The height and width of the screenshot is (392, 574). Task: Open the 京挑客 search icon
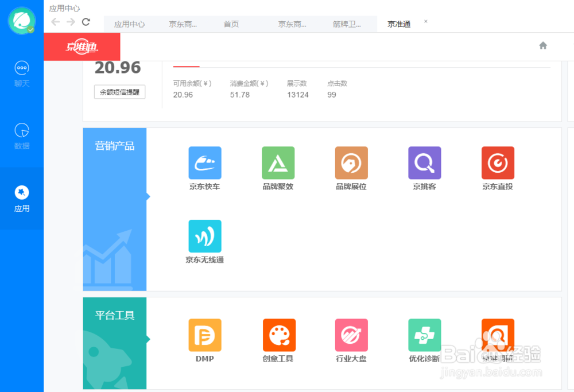pyautogui.click(x=424, y=163)
